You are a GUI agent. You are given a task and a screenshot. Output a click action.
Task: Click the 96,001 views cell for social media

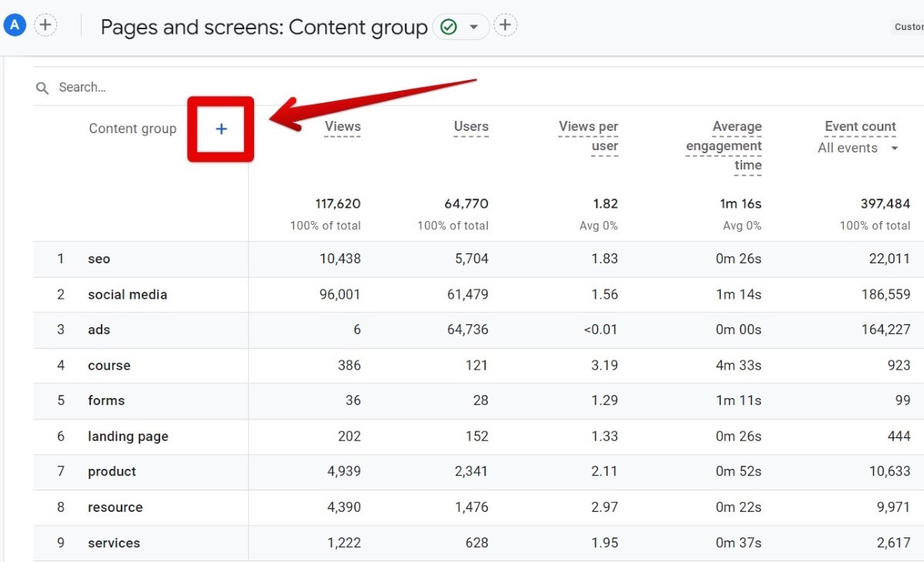point(340,295)
